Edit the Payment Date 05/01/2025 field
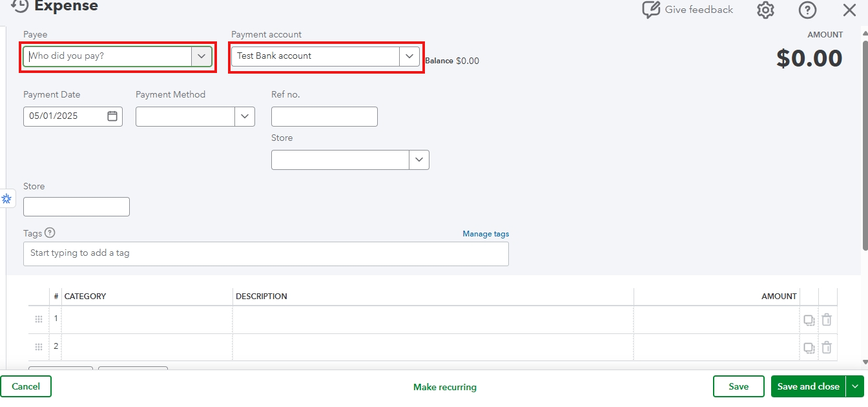Viewport: 868px width, 407px height. pos(65,116)
